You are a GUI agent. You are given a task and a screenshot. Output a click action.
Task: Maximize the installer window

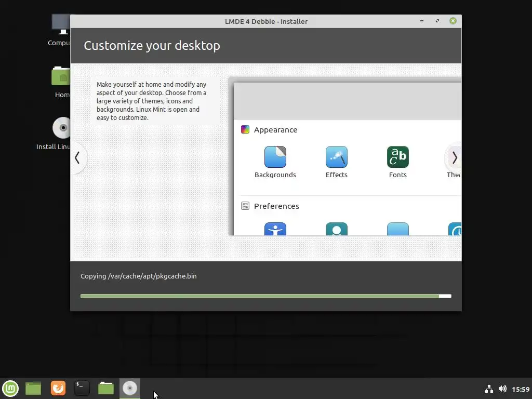(x=437, y=21)
